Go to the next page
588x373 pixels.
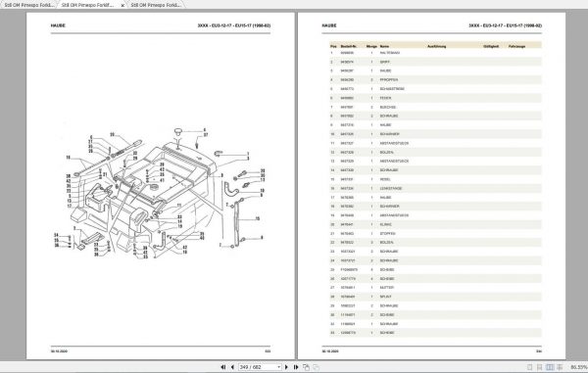point(286,367)
